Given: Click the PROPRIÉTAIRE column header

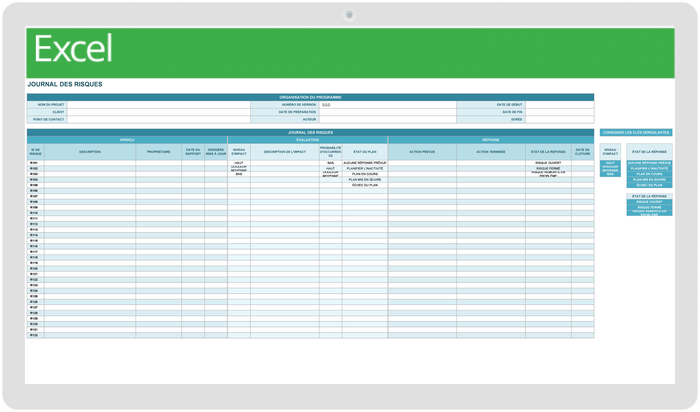Looking at the screenshot, I should [x=158, y=152].
